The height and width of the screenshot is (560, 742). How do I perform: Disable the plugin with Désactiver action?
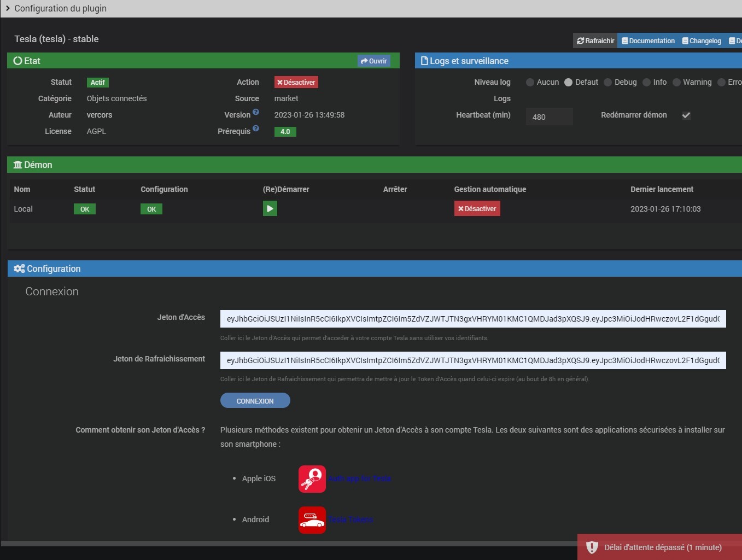coord(296,83)
